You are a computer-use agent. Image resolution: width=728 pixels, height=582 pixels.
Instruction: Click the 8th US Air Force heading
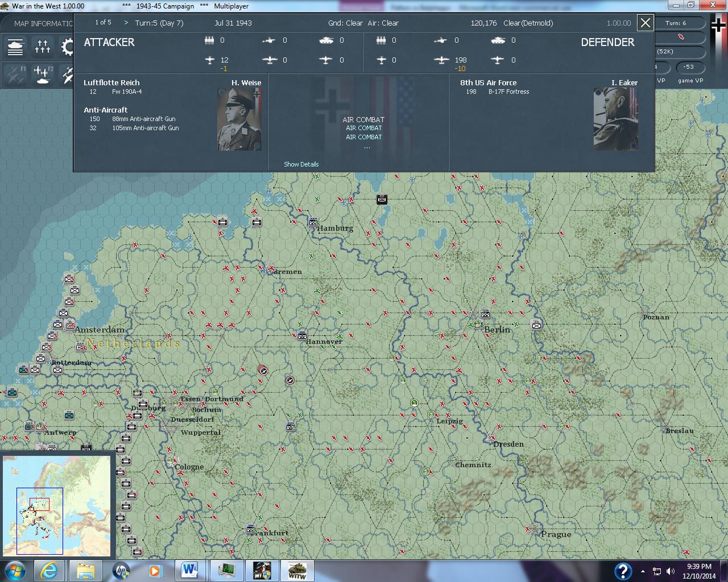pyautogui.click(x=489, y=82)
